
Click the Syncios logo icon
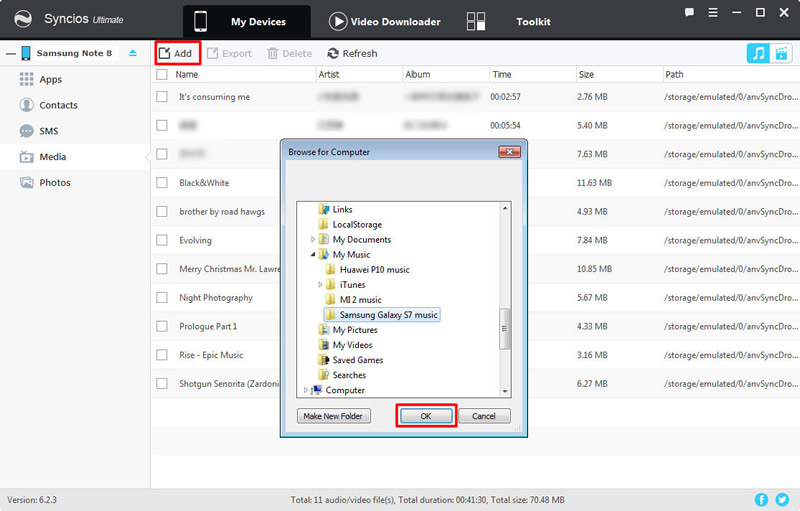[23, 19]
